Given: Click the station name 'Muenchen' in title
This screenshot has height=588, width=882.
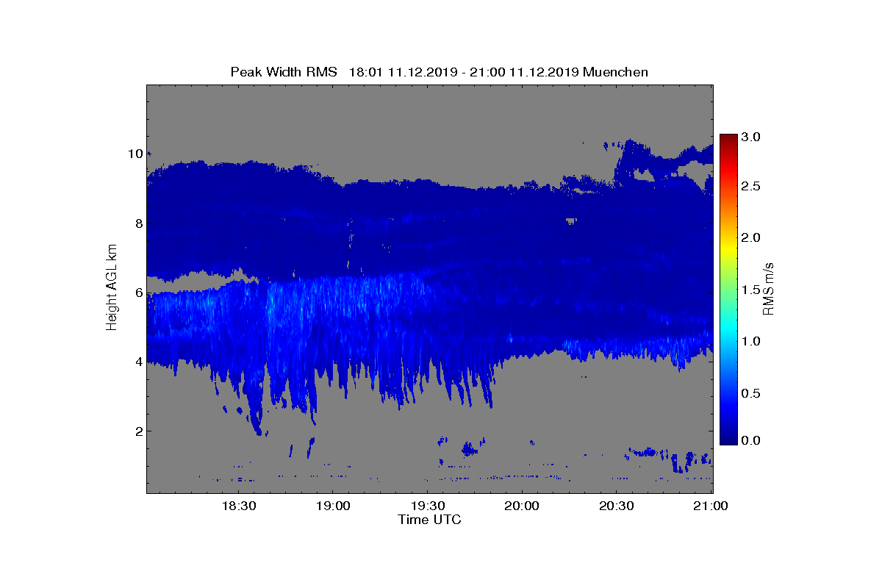Looking at the screenshot, I should [x=617, y=72].
